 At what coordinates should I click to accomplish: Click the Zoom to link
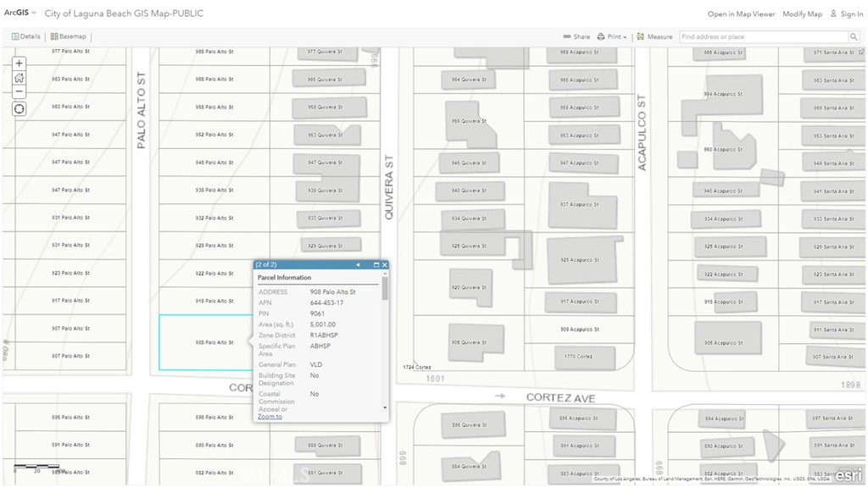point(270,417)
